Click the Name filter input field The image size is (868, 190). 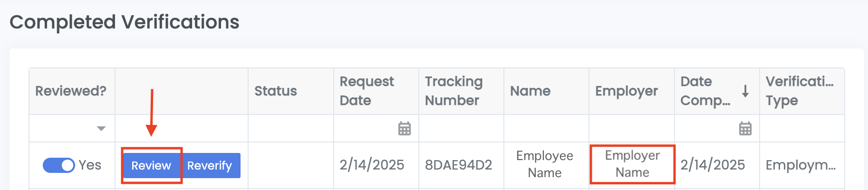(x=546, y=128)
